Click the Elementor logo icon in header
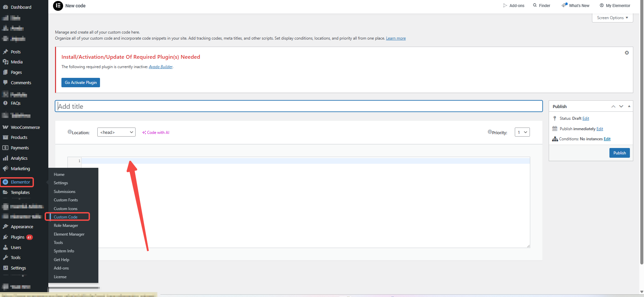 (x=58, y=6)
